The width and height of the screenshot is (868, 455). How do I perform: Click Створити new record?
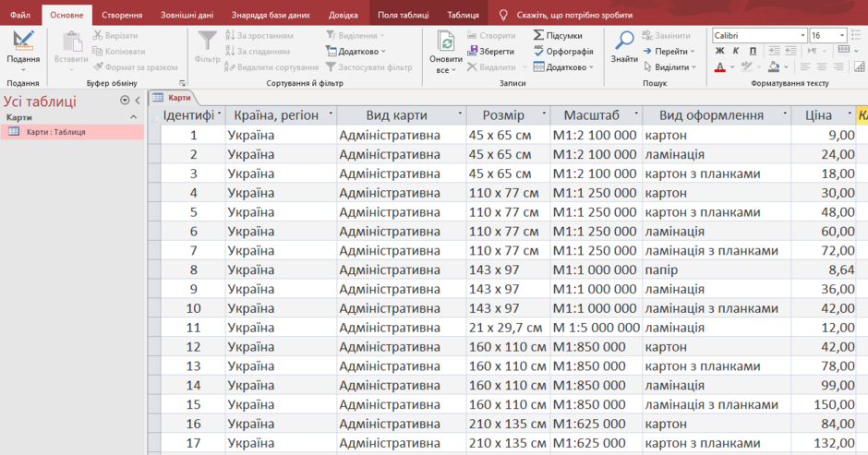click(491, 35)
